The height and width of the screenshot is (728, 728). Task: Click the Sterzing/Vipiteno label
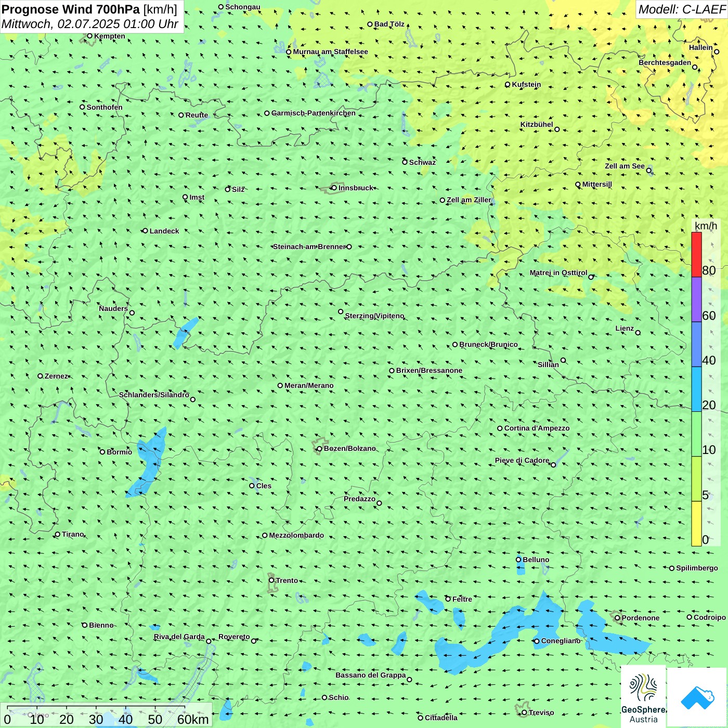[374, 316]
